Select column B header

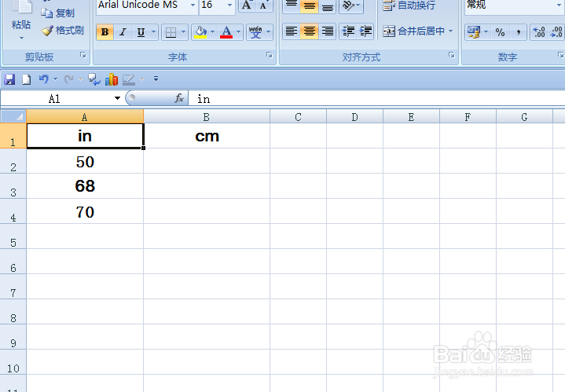207,117
